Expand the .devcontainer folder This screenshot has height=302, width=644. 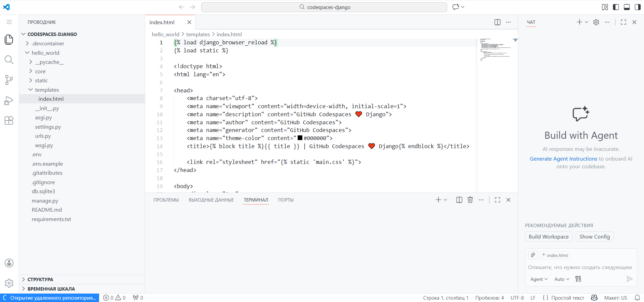click(48, 44)
